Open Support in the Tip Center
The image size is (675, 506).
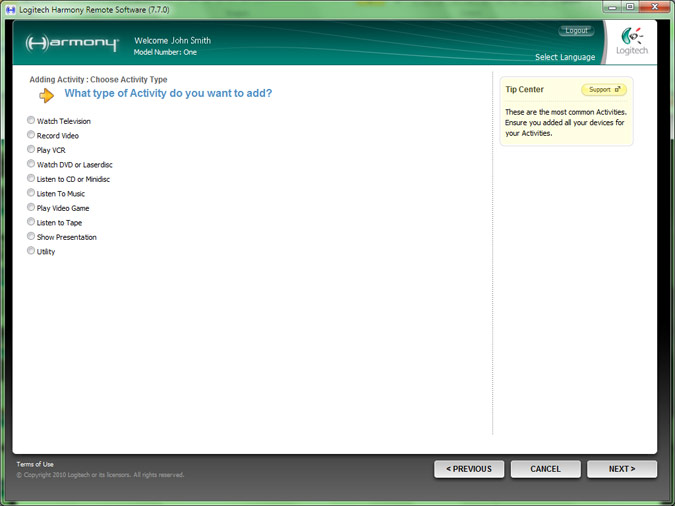(x=604, y=90)
